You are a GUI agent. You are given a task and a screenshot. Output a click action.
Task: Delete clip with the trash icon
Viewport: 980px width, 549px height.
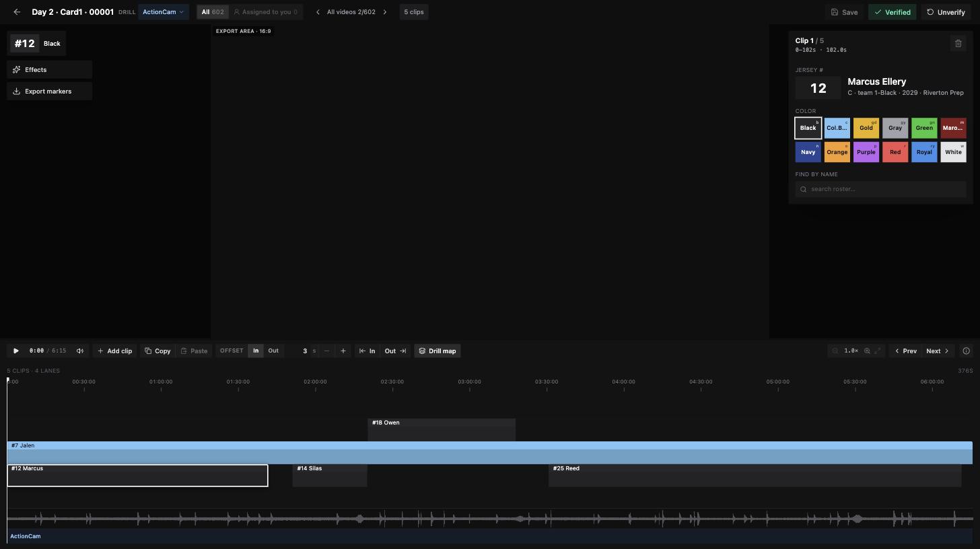tap(958, 44)
